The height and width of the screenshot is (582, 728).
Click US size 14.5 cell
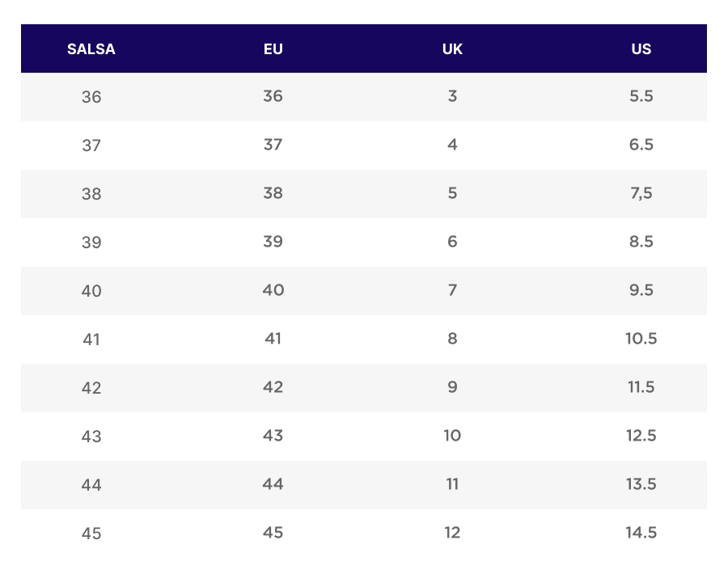tap(641, 533)
